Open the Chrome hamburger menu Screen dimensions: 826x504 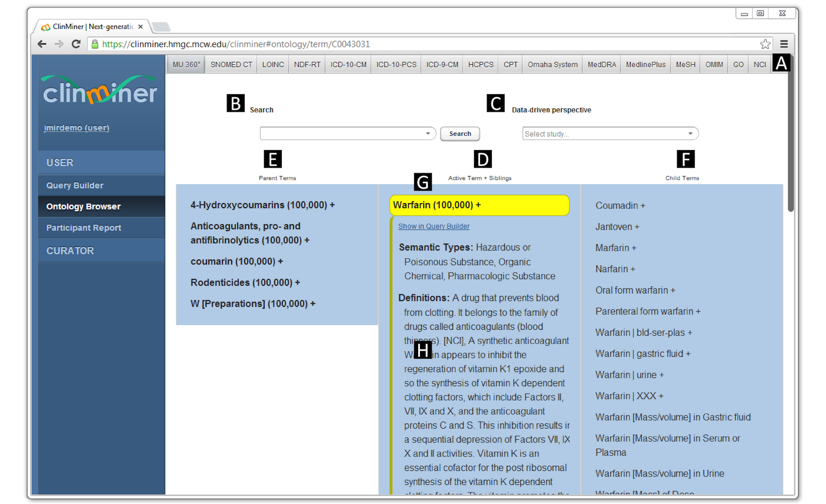(x=784, y=44)
